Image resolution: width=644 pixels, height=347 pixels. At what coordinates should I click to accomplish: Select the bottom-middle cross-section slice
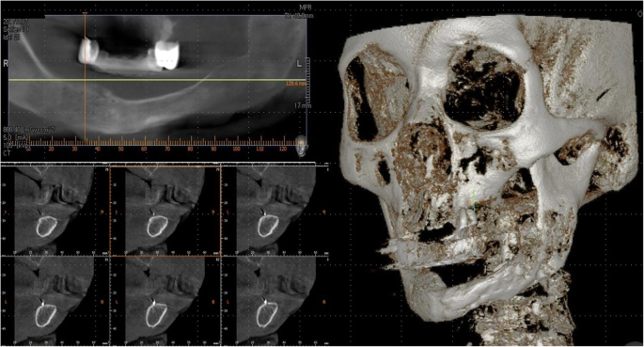coord(165,301)
